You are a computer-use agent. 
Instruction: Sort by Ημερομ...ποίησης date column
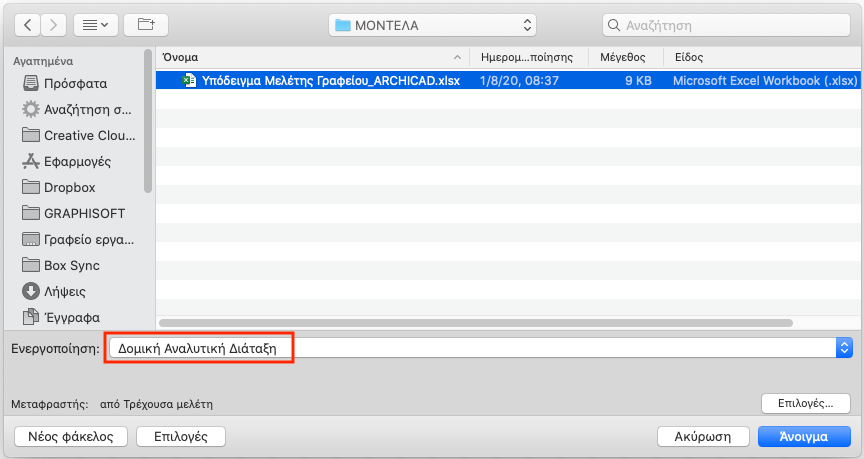click(x=527, y=57)
